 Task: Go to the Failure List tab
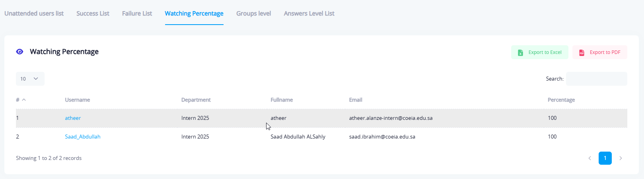tap(137, 13)
